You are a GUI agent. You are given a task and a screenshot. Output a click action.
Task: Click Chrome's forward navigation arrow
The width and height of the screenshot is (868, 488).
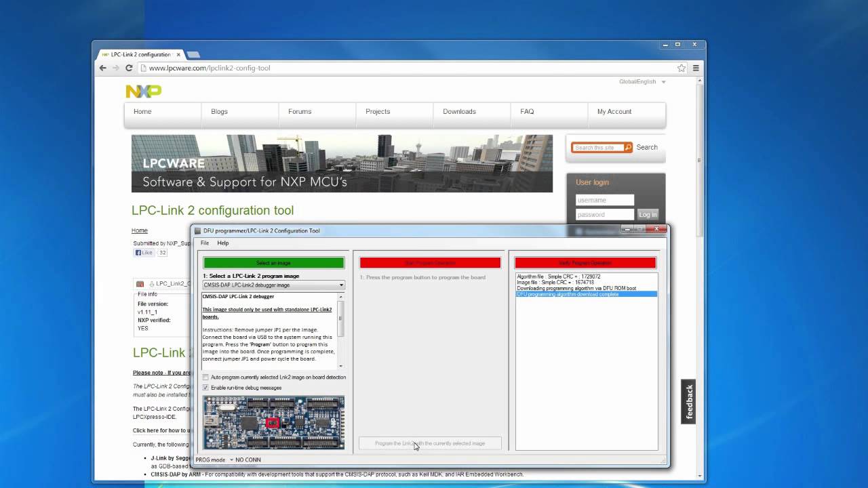[x=116, y=68]
